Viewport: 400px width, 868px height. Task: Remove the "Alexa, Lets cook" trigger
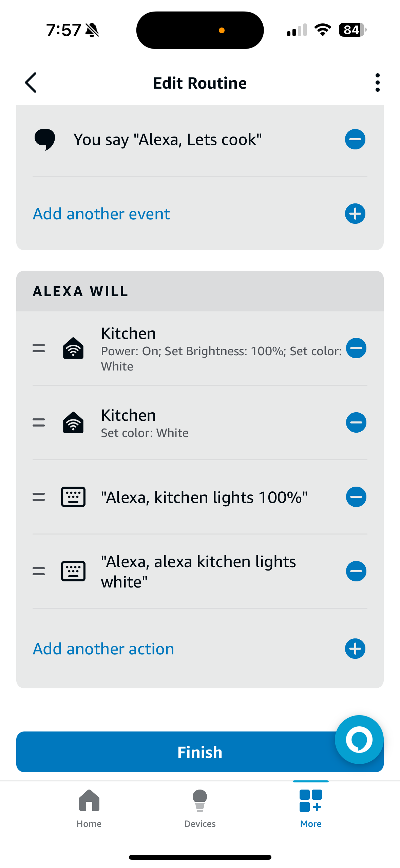click(355, 139)
